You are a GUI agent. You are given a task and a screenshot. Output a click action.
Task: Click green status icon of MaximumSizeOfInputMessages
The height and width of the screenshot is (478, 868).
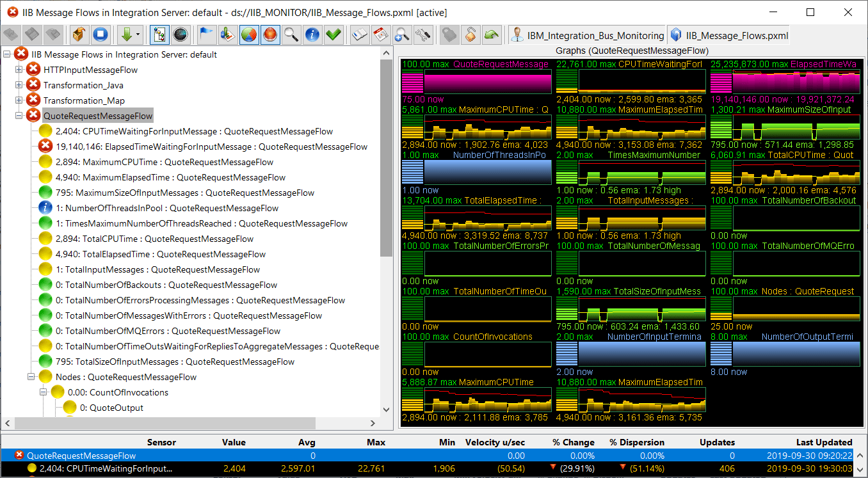(x=45, y=193)
